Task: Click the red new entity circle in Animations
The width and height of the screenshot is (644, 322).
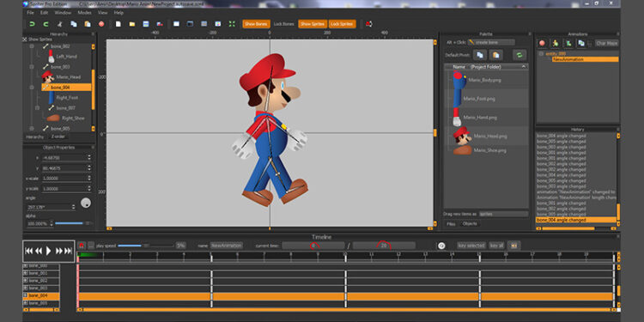Action: point(542,43)
